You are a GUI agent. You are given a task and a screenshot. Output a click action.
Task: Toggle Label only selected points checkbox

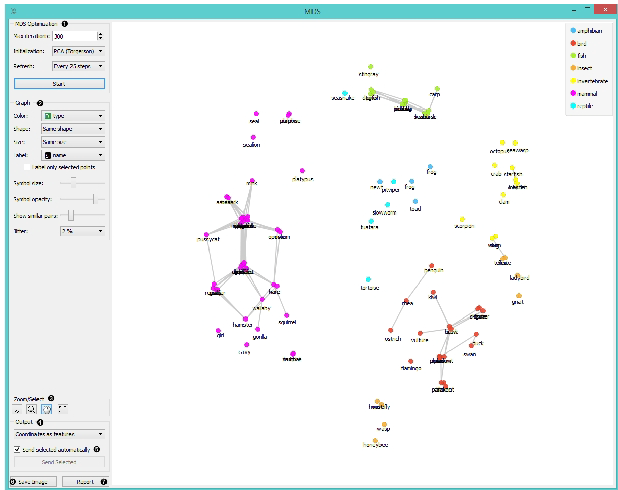(27, 167)
